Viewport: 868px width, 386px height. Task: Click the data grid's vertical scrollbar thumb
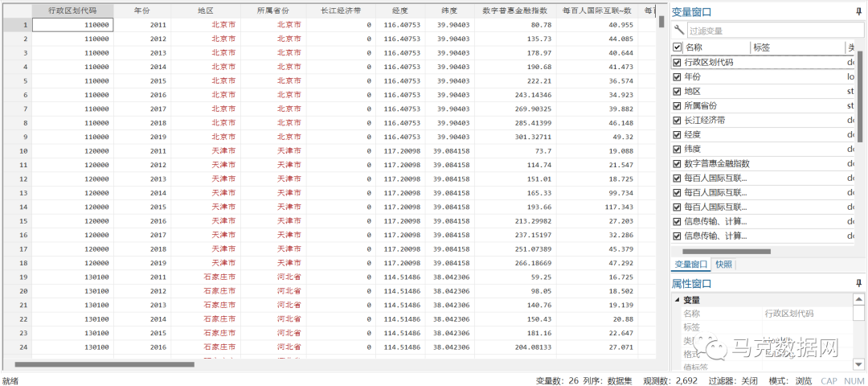(x=661, y=22)
